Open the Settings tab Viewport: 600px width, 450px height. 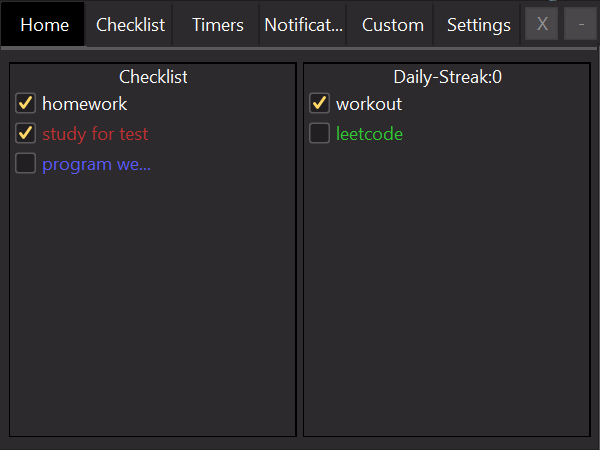[478, 25]
